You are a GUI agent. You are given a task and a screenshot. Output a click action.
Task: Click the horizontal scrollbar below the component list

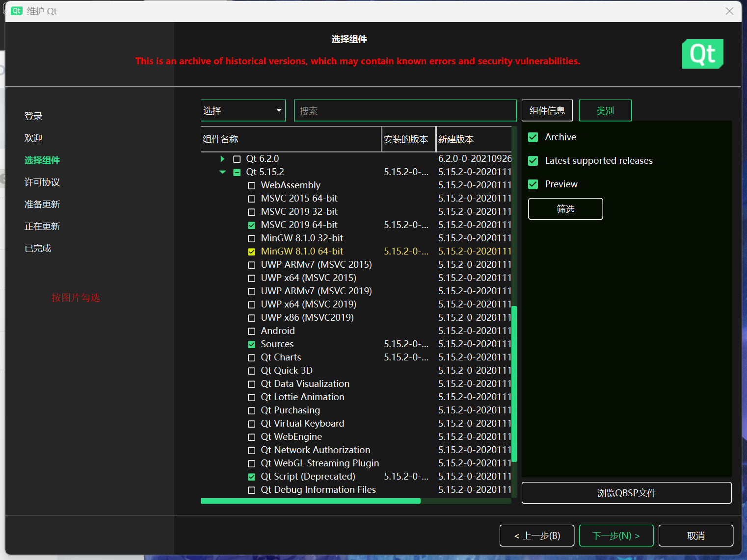coord(310,501)
